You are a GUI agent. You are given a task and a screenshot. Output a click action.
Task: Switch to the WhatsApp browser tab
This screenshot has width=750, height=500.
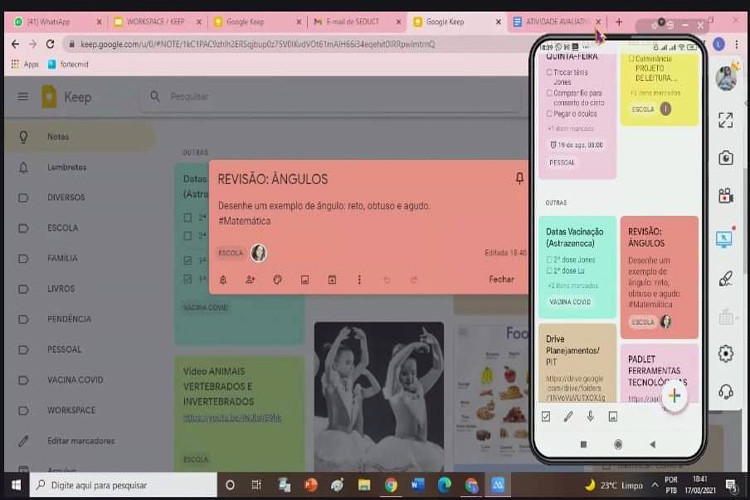[57, 22]
